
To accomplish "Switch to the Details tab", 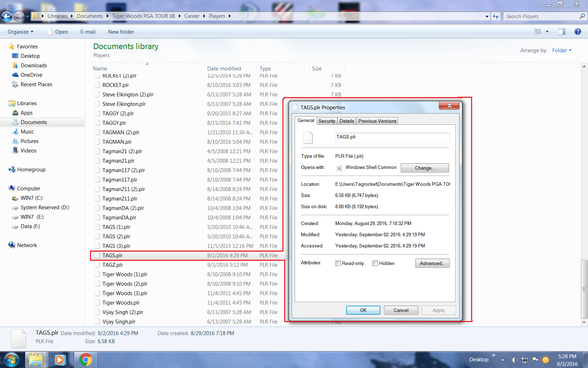I will tap(346, 121).
